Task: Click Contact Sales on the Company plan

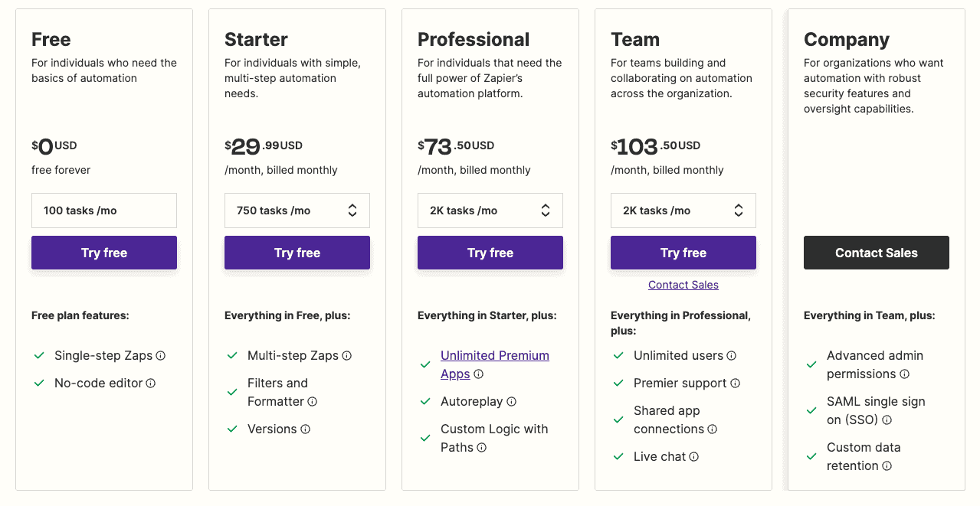Action: pos(876,252)
